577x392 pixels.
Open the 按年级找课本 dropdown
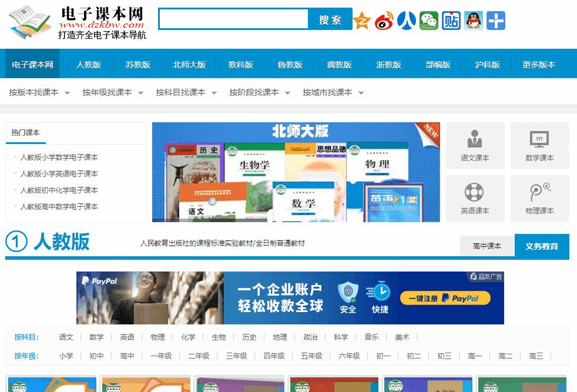(x=109, y=92)
